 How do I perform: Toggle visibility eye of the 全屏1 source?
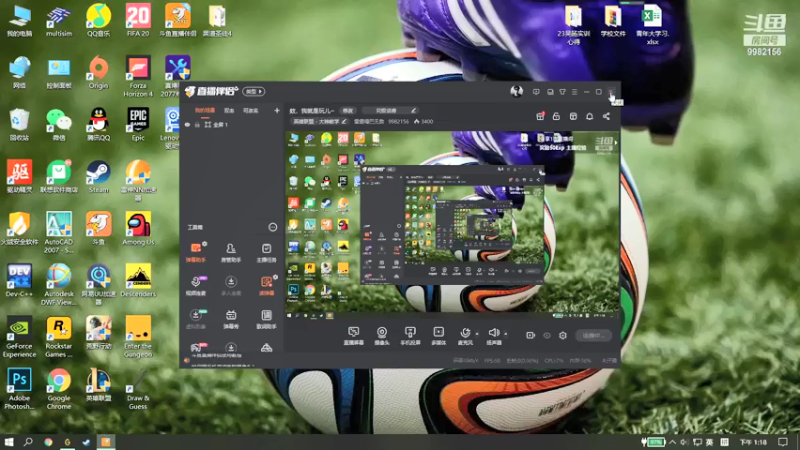point(187,124)
